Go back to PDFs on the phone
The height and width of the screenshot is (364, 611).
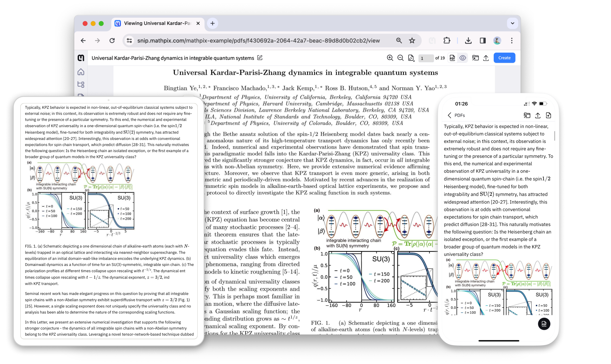click(x=456, y=115)
